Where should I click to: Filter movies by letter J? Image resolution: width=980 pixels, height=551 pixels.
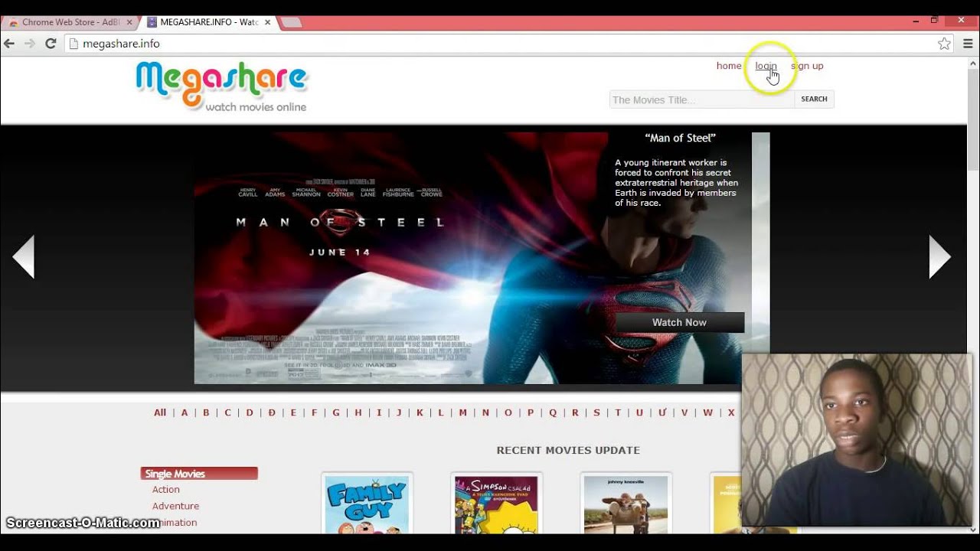point(399,412)
